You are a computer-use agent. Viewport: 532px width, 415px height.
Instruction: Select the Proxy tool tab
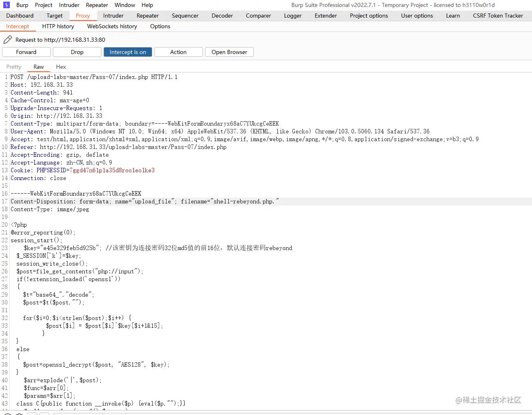click(83, 16)
